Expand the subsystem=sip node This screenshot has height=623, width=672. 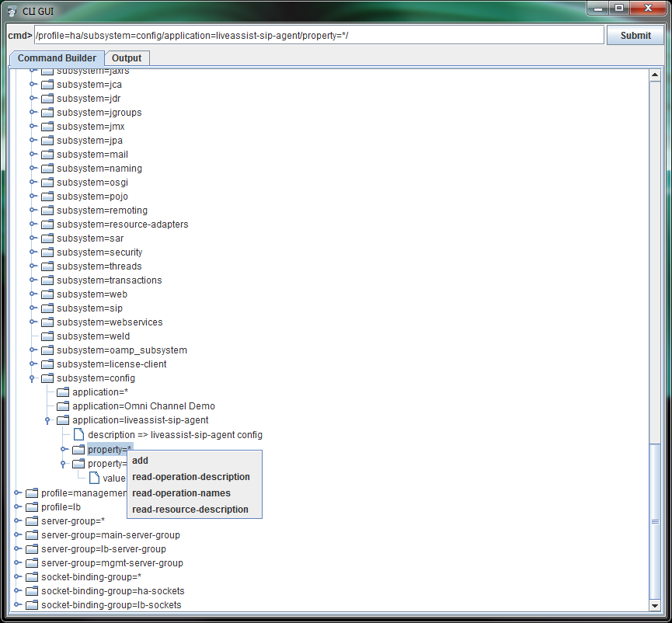(32, 308)
